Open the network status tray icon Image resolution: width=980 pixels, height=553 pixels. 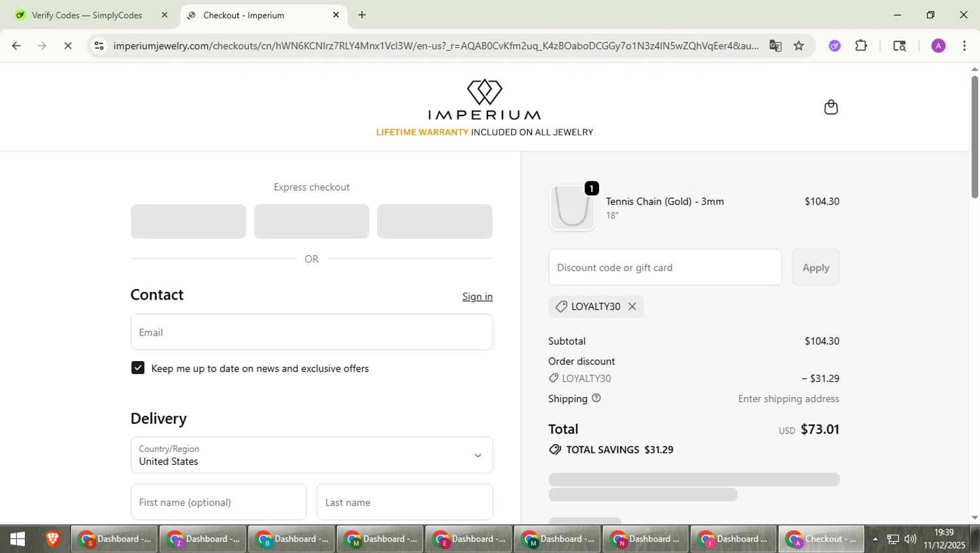pyautogui.click(x=892, y=539)
